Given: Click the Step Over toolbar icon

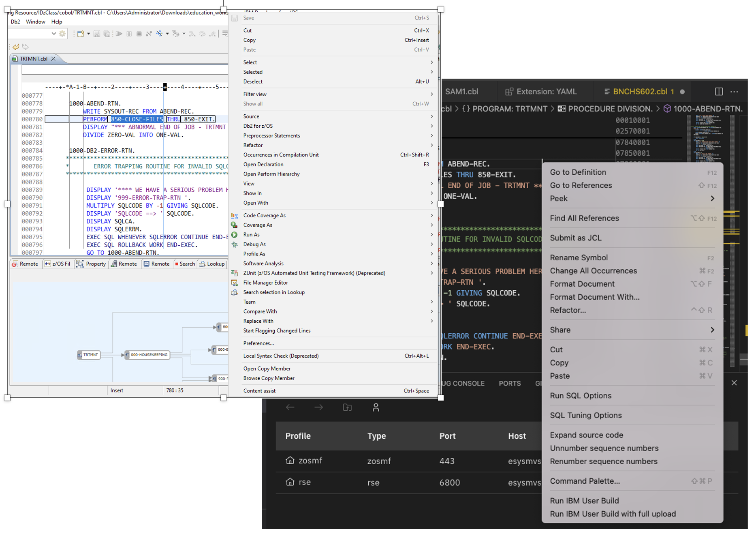Looking at the screenshot, I should coord(202,34).
